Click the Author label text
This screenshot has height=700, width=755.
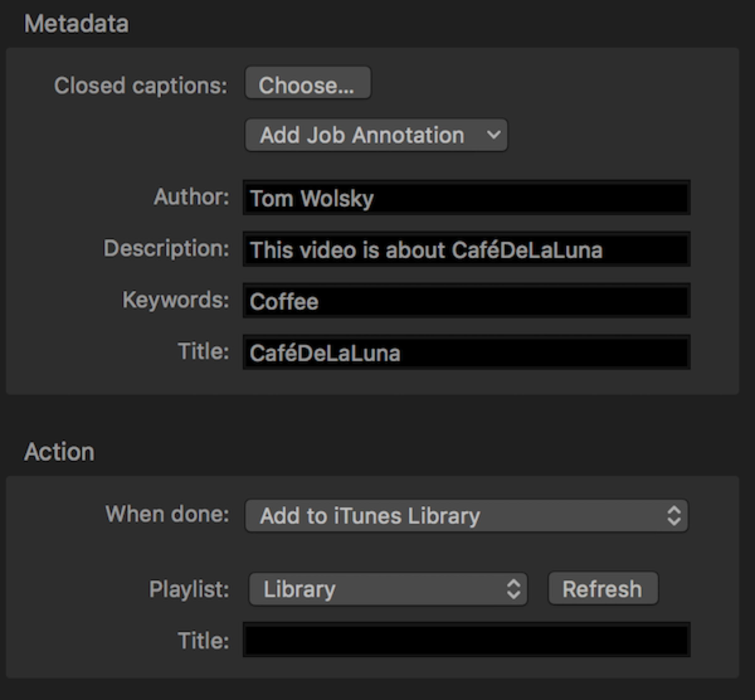tap(191, 197)
